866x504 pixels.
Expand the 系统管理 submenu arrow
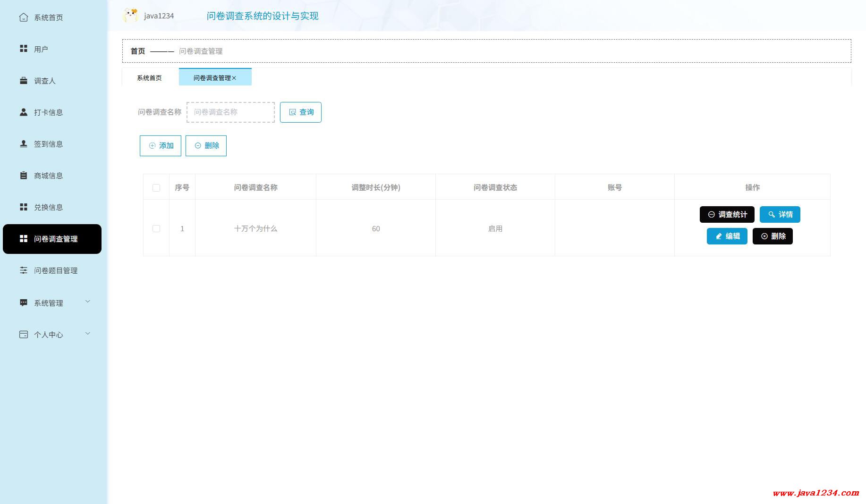pos(87,302)
